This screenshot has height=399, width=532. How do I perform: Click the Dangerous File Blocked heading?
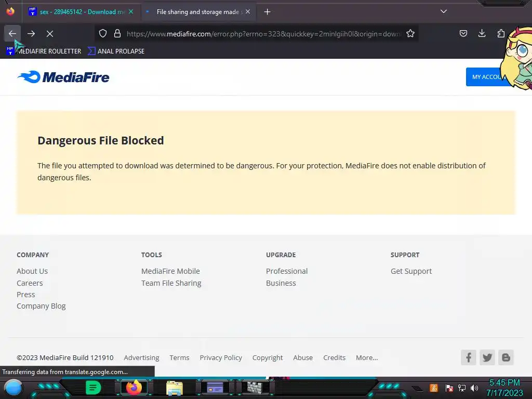(101, 140)
